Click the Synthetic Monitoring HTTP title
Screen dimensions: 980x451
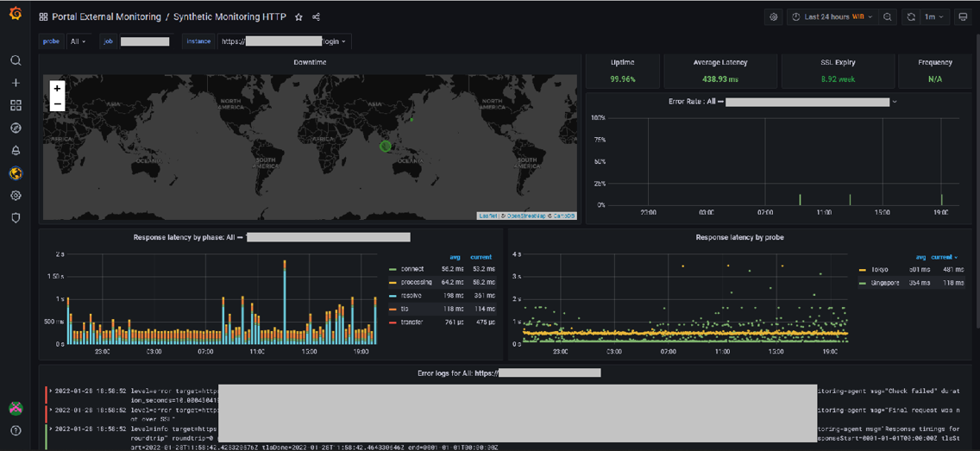coord(230,17)
